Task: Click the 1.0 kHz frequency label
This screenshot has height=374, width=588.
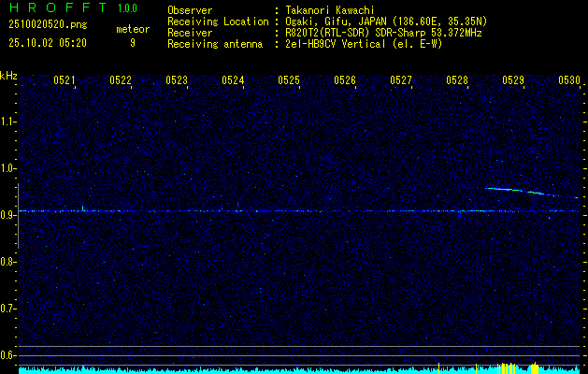Action: (7, 169)
